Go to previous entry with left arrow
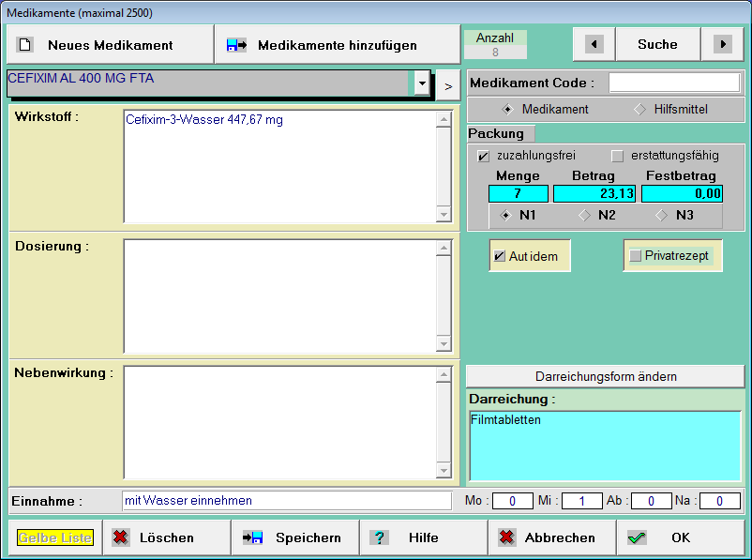Viewport: 752px width, 560px height. point(594,44)
